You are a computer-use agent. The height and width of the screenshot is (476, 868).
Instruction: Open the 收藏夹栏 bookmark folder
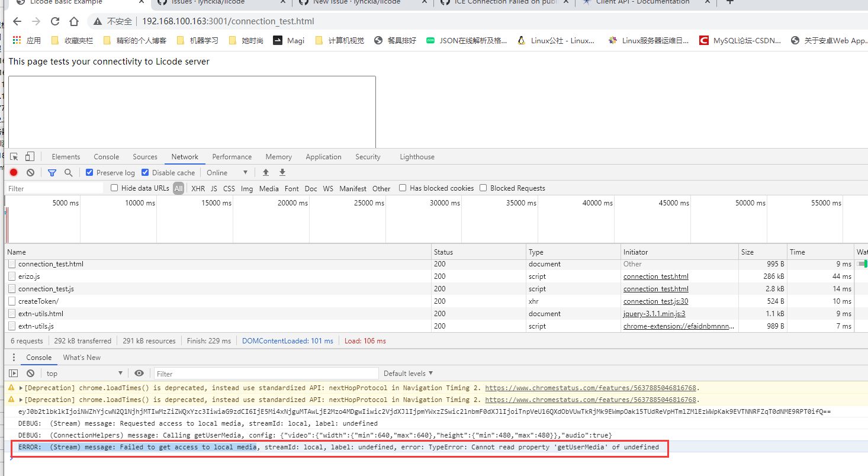click(x=72, y=40)
